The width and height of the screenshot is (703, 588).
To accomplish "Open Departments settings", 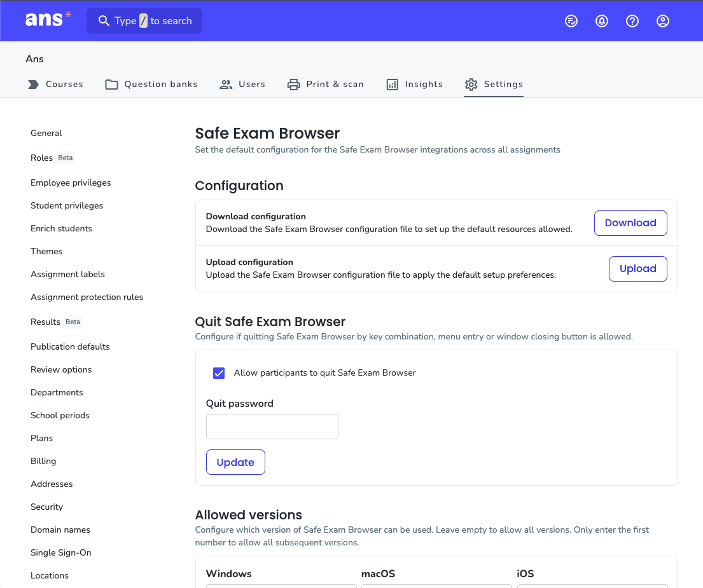I will tap(57, 392).
